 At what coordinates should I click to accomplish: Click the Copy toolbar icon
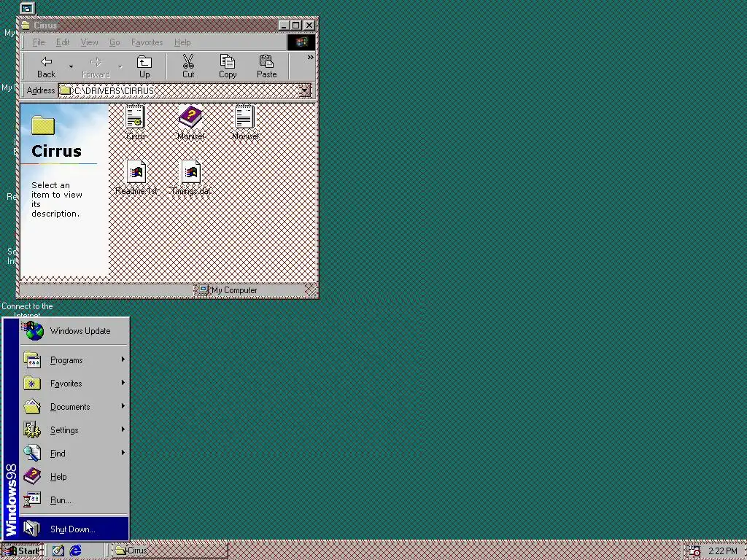click(x=228, y=66)
